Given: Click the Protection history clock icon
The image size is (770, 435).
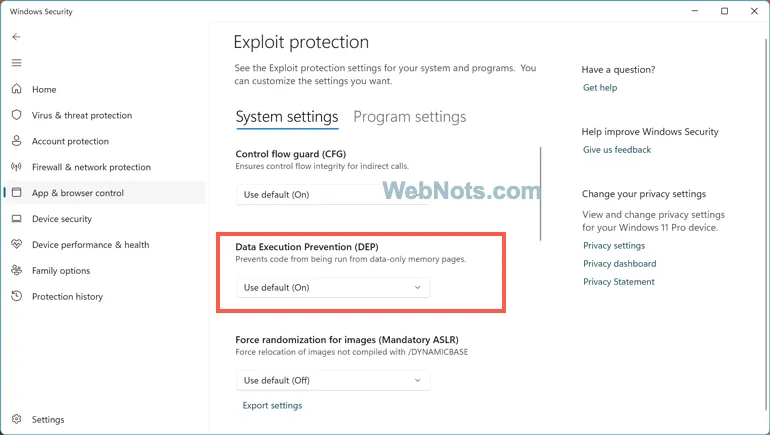Looking at the screenshot, I should click(x=16, y=296).
